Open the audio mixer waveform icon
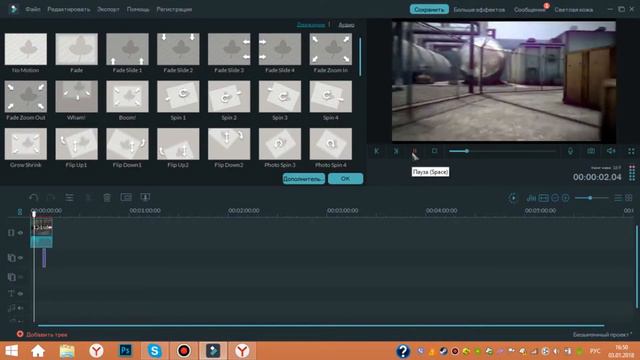Image resolution: width=640 pixels, height=360 pixels. point(531,198)
